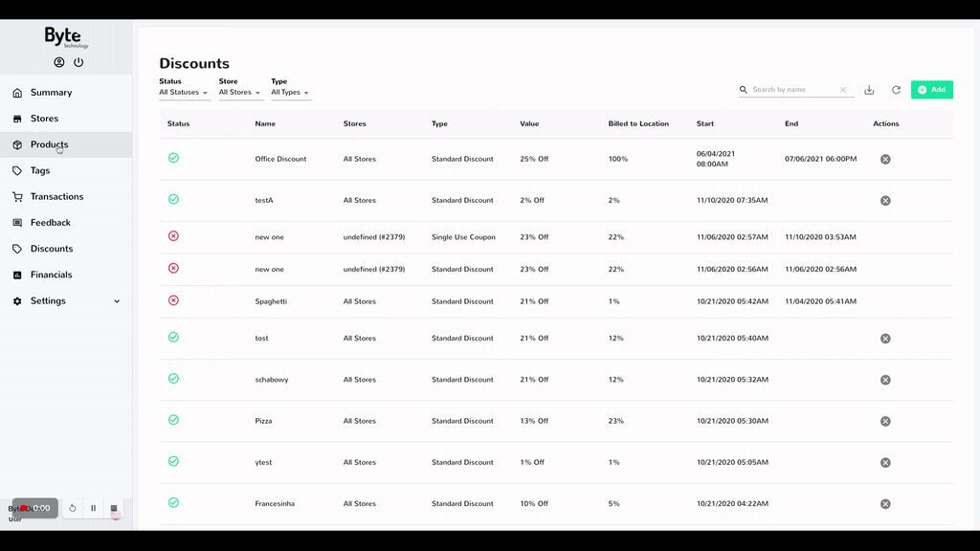Click the search magnifier icon
980x551 pixels.
[x=743, y=90]
